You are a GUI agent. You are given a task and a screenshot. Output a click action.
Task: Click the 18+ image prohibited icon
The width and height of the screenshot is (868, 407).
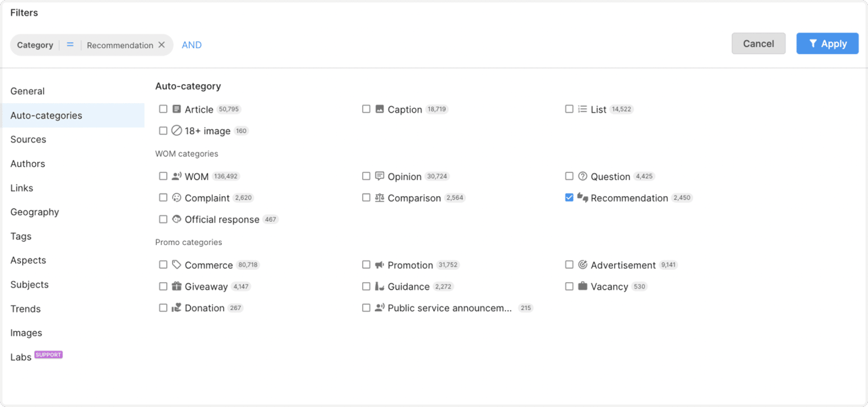point(176,131)
